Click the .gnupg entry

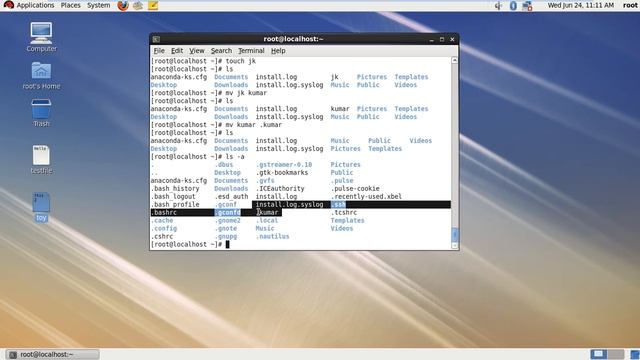click(x=226, y=236)
